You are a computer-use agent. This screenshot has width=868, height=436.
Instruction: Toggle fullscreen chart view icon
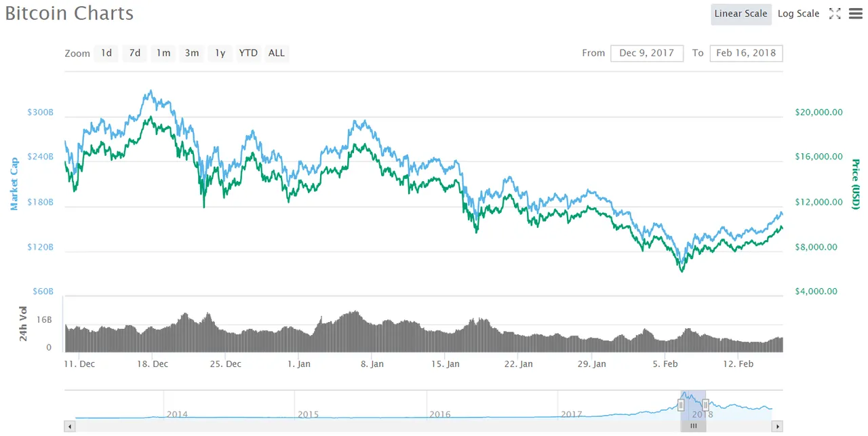click(x=835, y=14)
